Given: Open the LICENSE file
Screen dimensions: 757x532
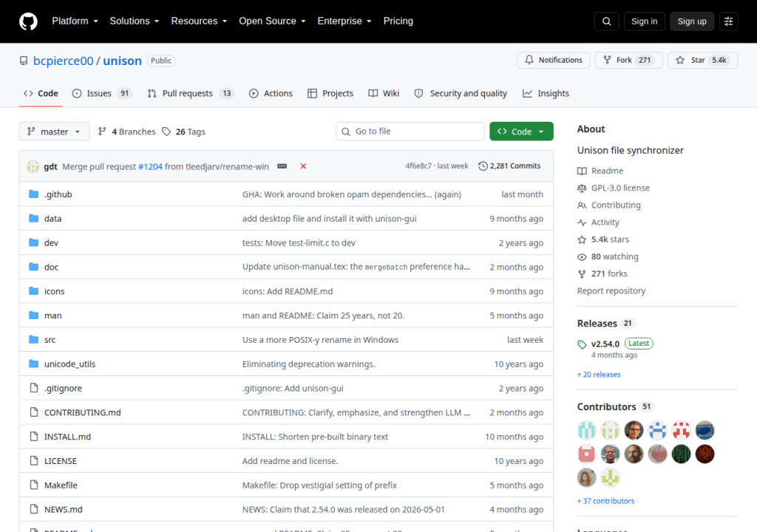Looking at the screenshot, I should point(61,460).
